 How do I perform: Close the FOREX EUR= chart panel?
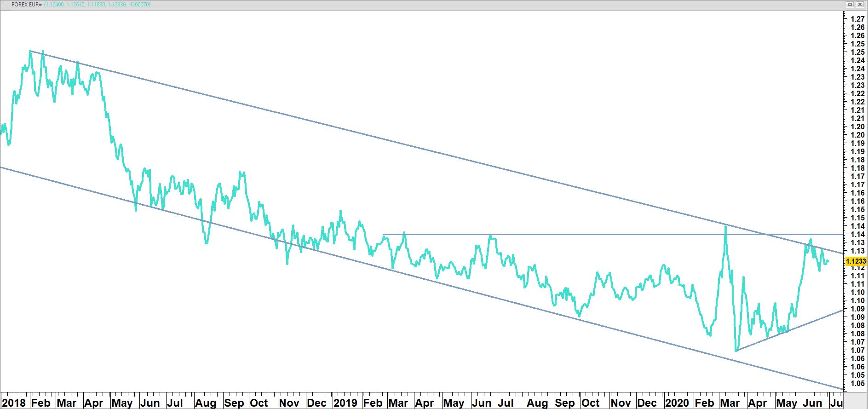pos(860,4)
